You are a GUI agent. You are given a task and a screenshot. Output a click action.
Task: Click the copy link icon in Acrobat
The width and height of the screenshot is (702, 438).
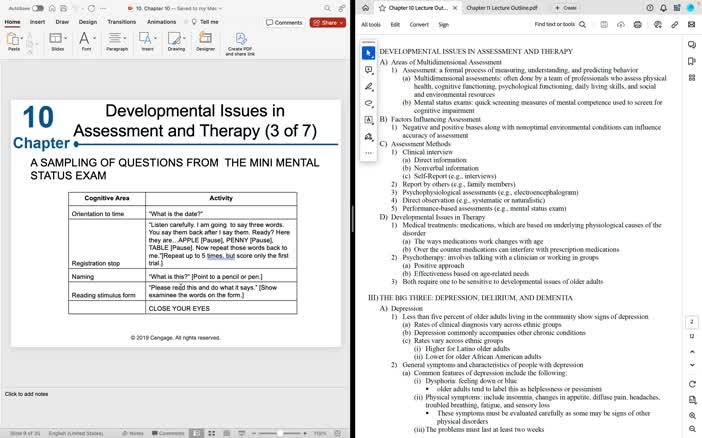(674, 25)
